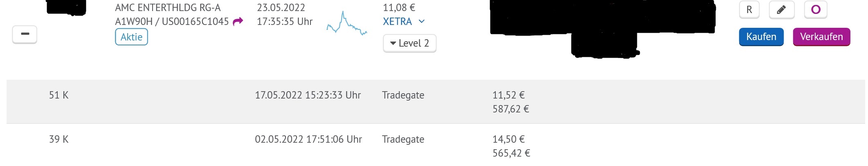Viewport: 868px width, 166px height.
Task: Click the current price 11,08 €
Action: point(399,8)
